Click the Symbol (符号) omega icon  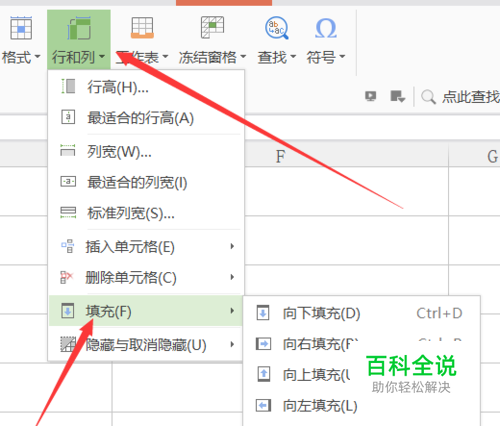tap(326, 28)
